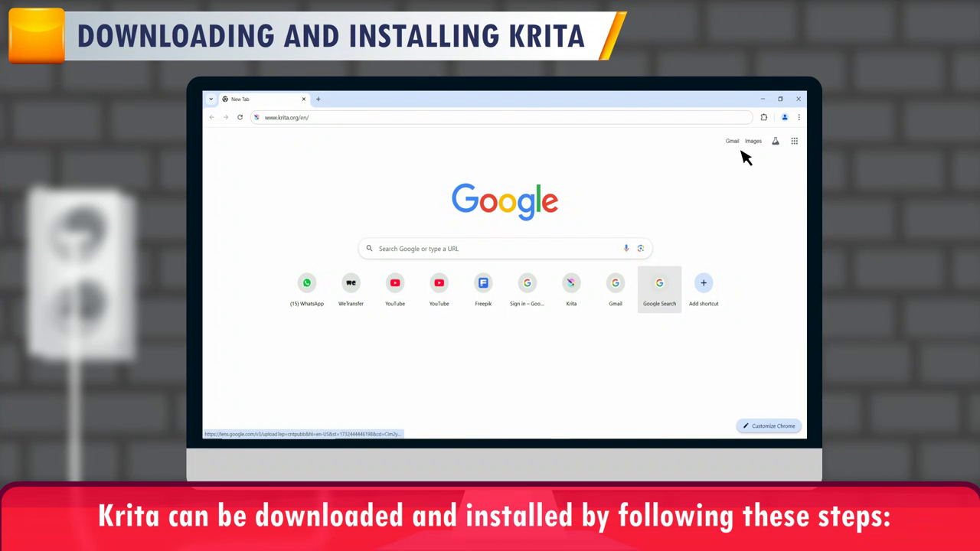The width and height of the screenshot is (980, 551).
Task: Click the Customize Chrome button
Action: pyautogui.click(x=769, y=425)
